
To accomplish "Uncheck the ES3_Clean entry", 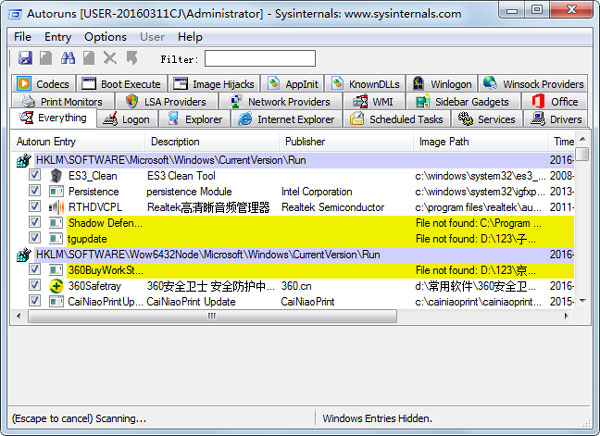I will pyautogui.click(x=35, y=175).
